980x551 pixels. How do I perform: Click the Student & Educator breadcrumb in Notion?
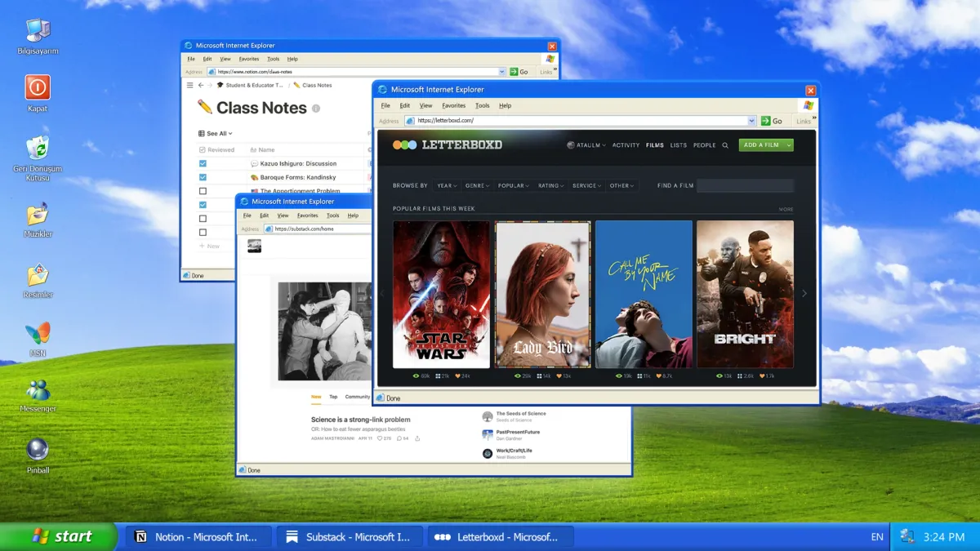click(x=250, y=85)
